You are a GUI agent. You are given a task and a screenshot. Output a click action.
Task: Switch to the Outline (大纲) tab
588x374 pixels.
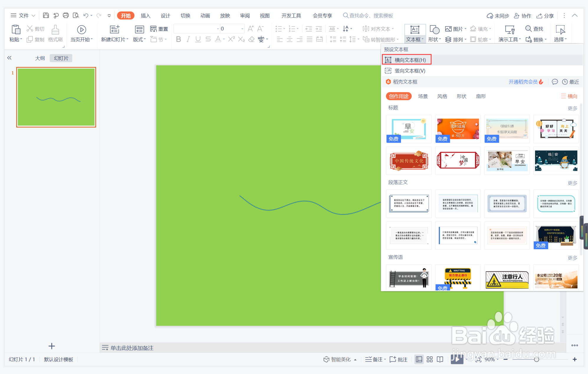(x=40, y=58)
